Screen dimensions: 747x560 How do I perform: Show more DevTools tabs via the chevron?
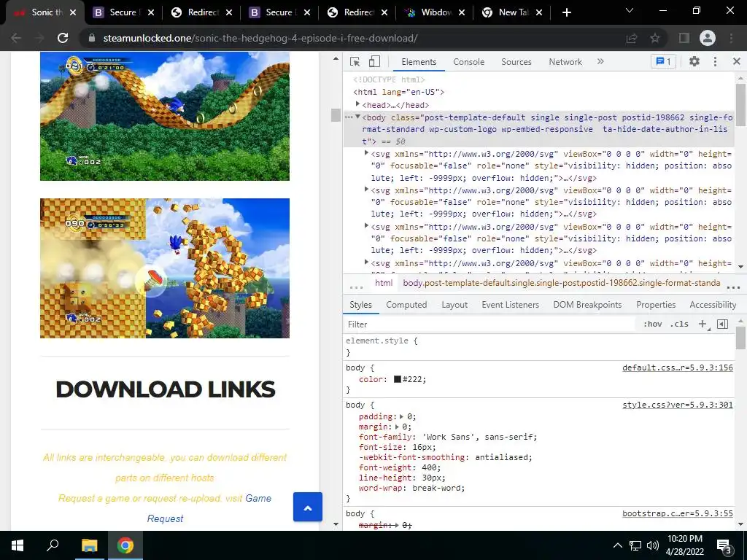pyautogui.click(x=600, y=61)
